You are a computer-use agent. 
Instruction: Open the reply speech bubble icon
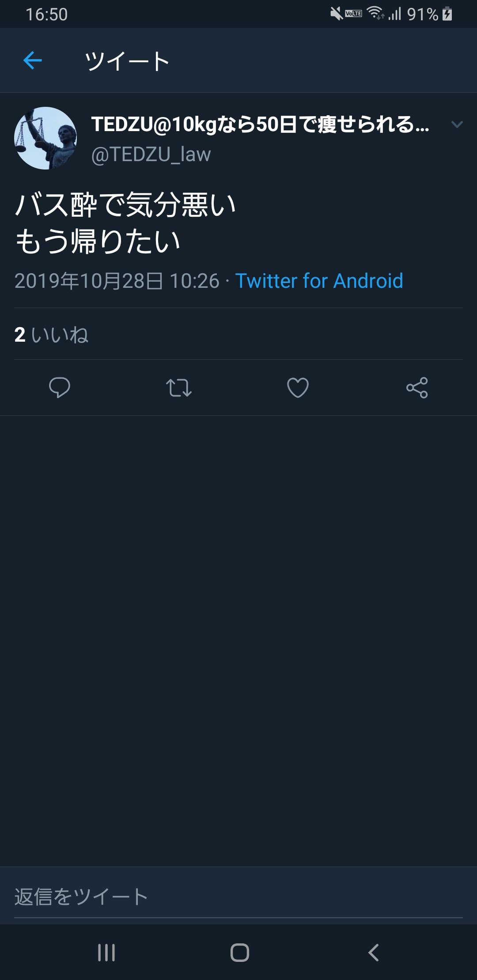[x=59, y=388]
